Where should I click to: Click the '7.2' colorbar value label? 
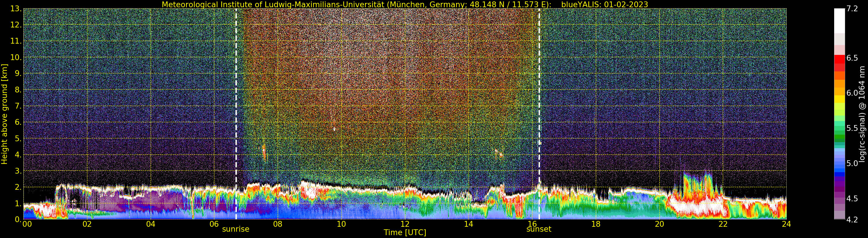[852, 9]
